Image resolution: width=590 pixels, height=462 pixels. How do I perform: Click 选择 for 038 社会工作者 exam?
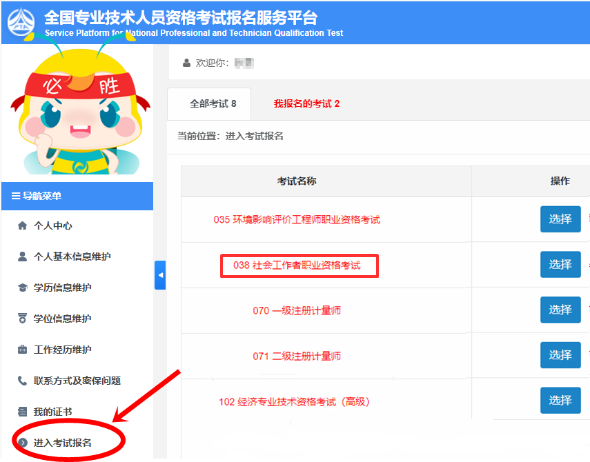click(x=560, y=264)
